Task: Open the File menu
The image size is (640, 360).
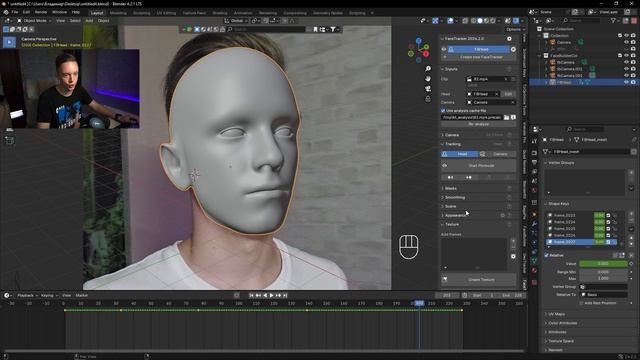Action: click(15, 12)
